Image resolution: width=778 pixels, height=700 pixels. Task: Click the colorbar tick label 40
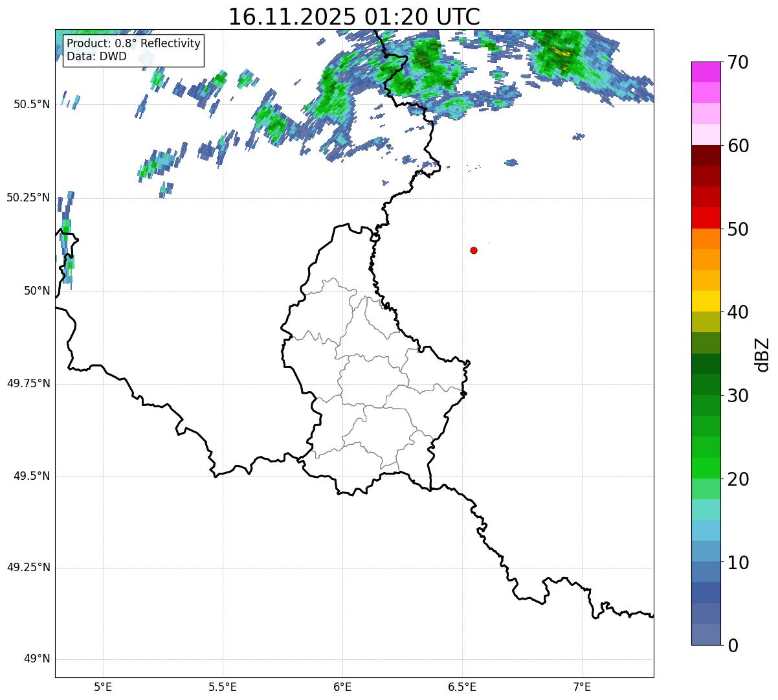tap(738, 312)
